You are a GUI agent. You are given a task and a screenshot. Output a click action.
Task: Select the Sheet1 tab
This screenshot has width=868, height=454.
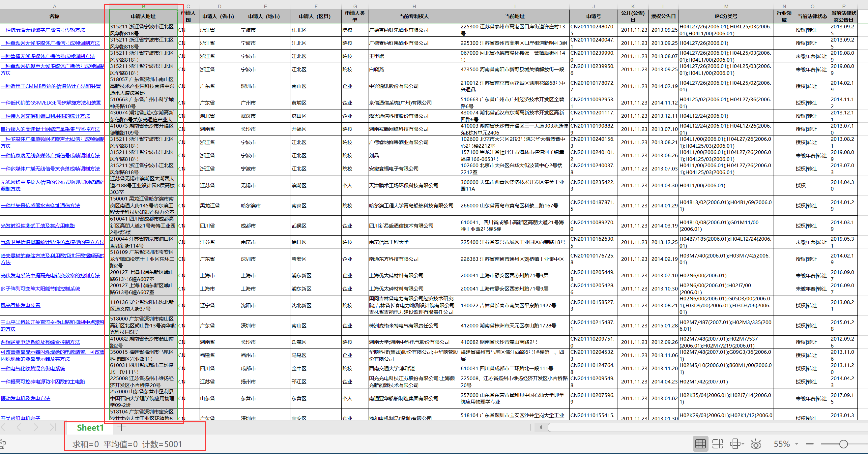point(90,427)
